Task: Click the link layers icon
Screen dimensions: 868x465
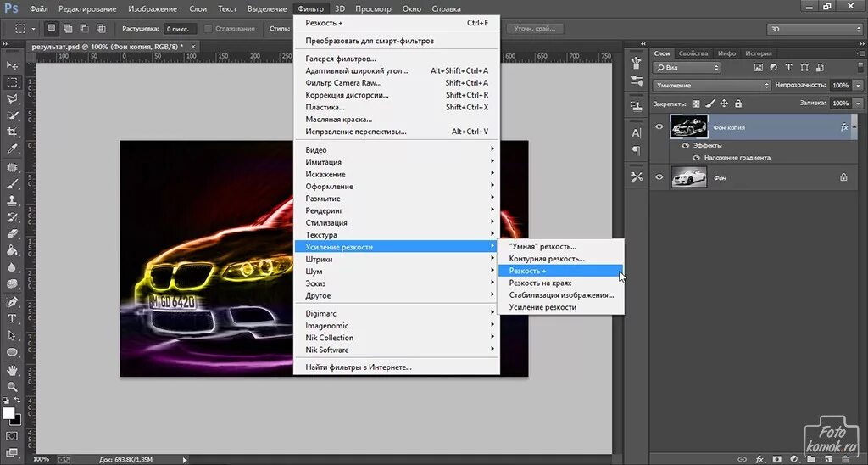Action: coord(743,459)
